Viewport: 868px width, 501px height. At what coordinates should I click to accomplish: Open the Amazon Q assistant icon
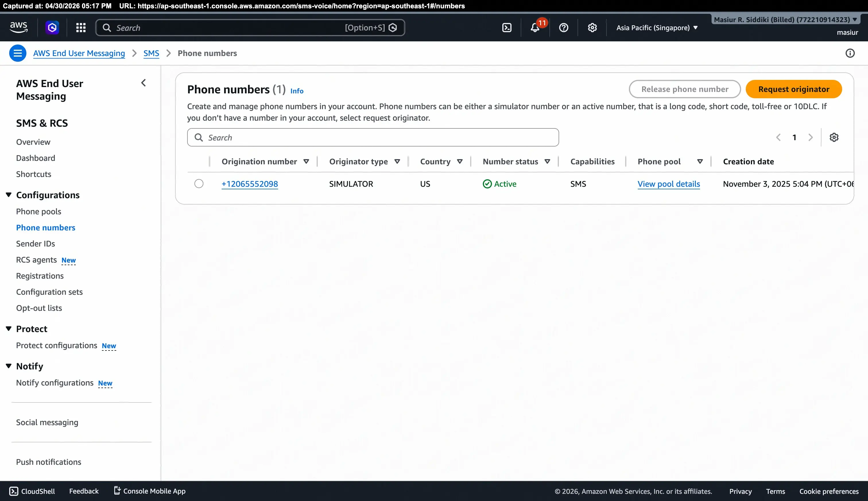(52, 28)
